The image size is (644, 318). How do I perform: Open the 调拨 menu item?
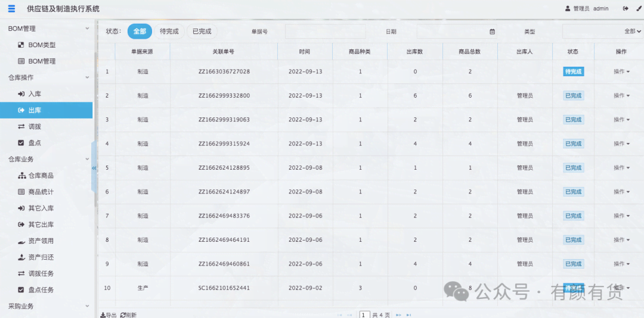35,127
